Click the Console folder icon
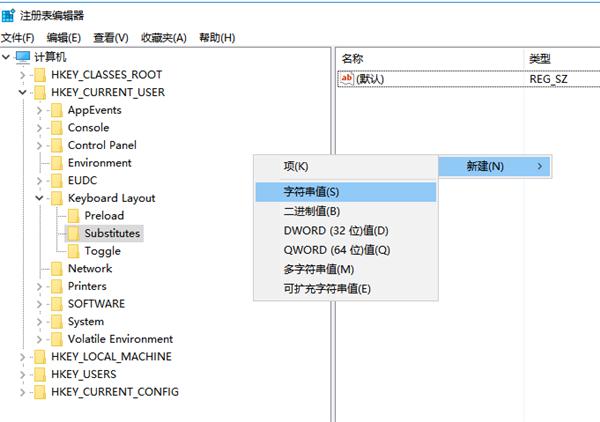Viewport: 600px width, 422px height. (57, 128)
